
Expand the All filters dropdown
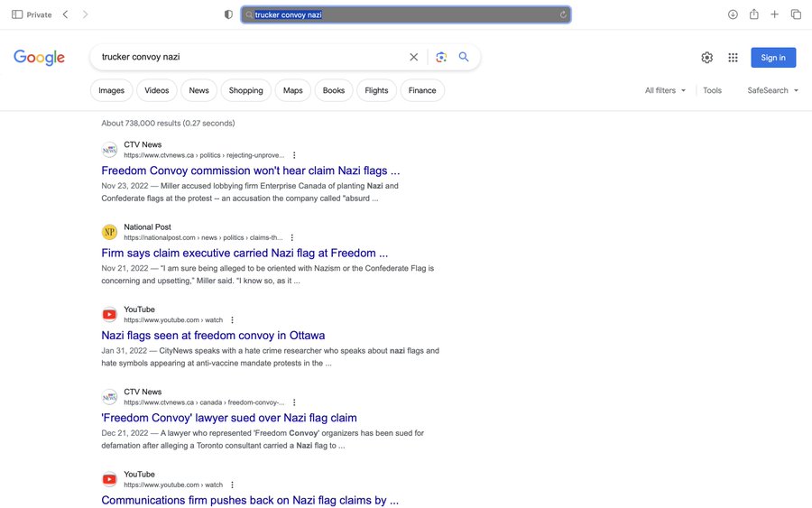point(666,90)
